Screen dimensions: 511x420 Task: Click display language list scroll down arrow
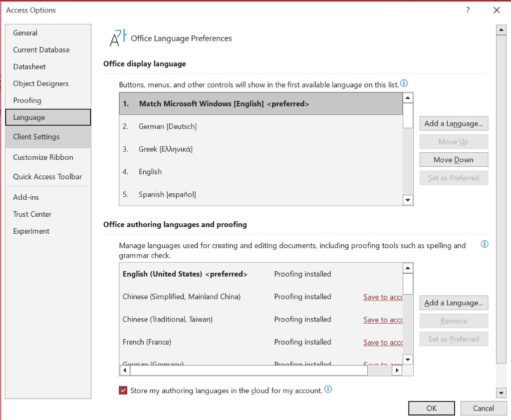pyautogui.click(x=408, y=200)
